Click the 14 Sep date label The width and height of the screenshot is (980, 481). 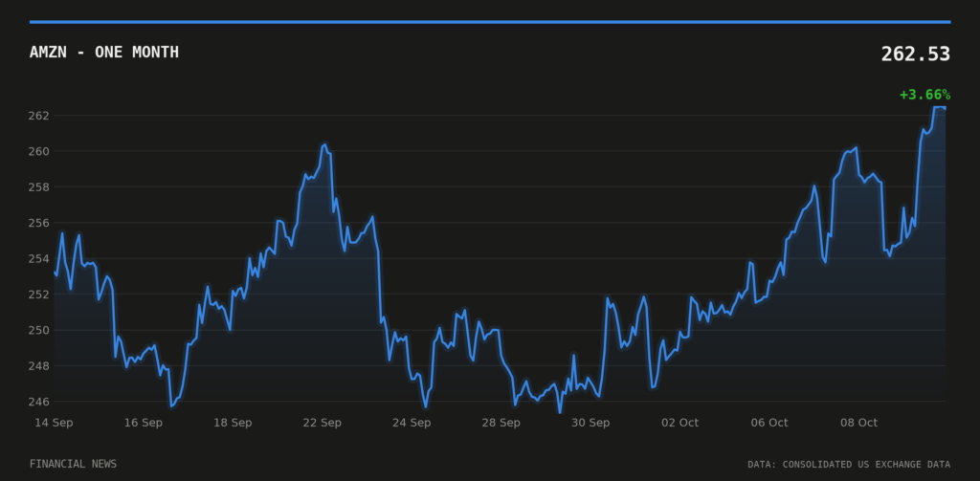click(54, 423)
